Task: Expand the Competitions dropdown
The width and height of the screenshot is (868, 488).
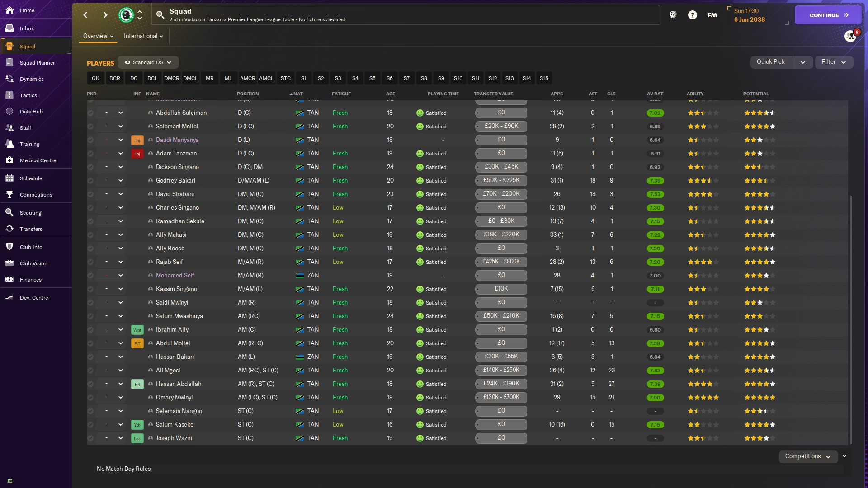Action: 807,456
